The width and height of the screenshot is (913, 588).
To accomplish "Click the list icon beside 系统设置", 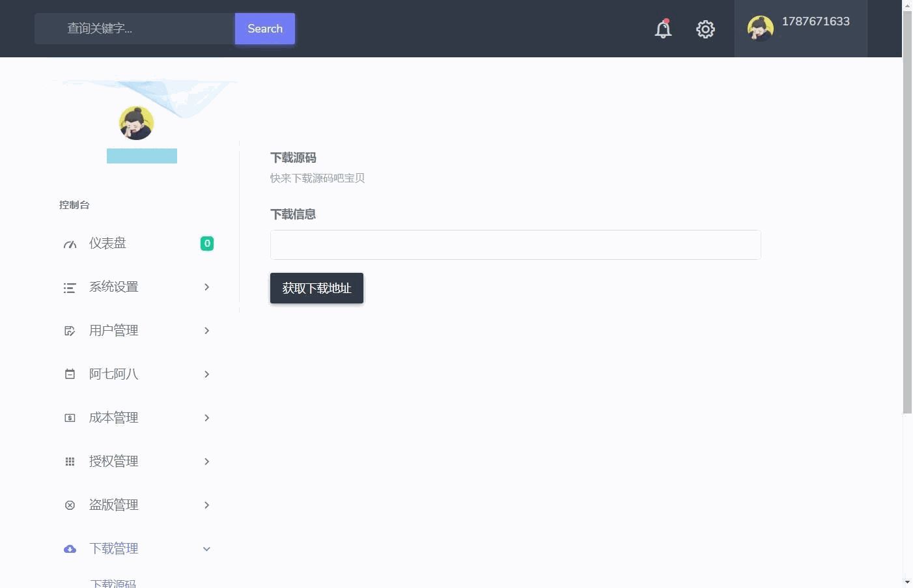I will click(70, 288).
